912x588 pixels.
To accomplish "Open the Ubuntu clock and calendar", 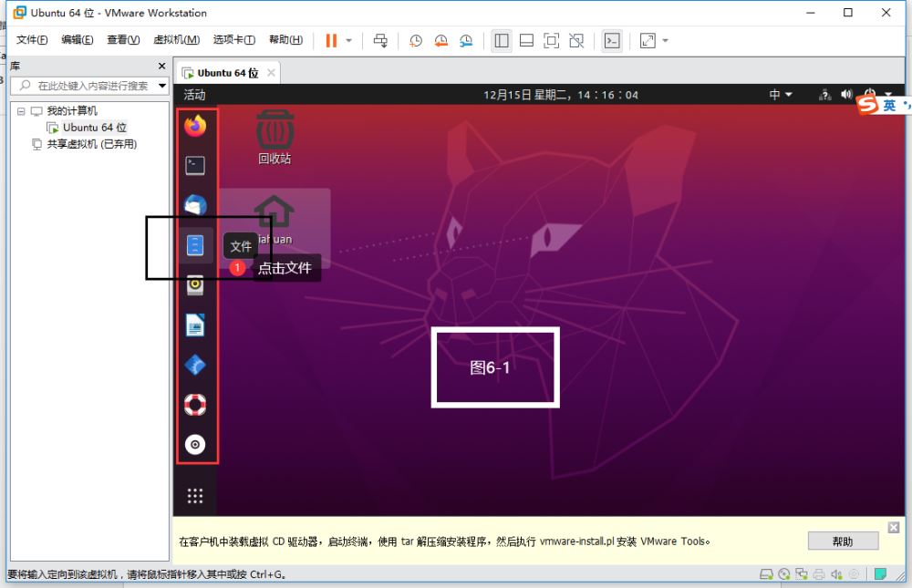I will coord(561,95).
